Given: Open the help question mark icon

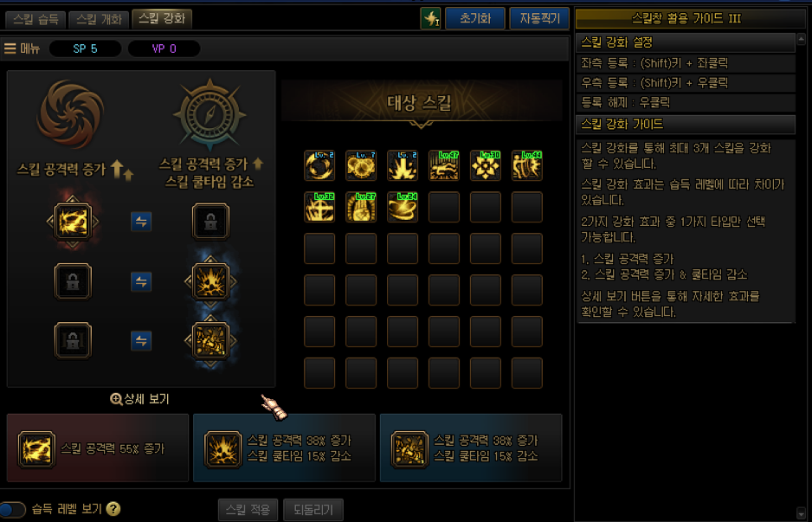Looking at the screenshot, I should pyautogui.click(x=113, y=509).
